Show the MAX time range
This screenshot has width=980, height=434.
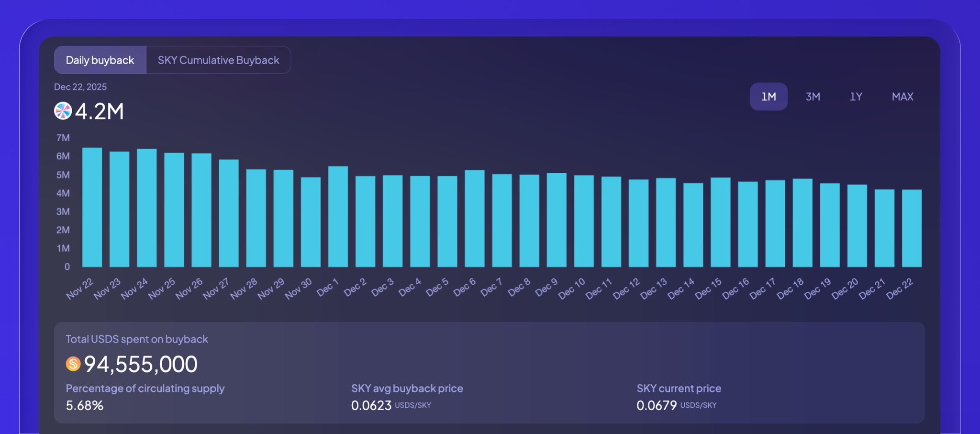[902, 97]
